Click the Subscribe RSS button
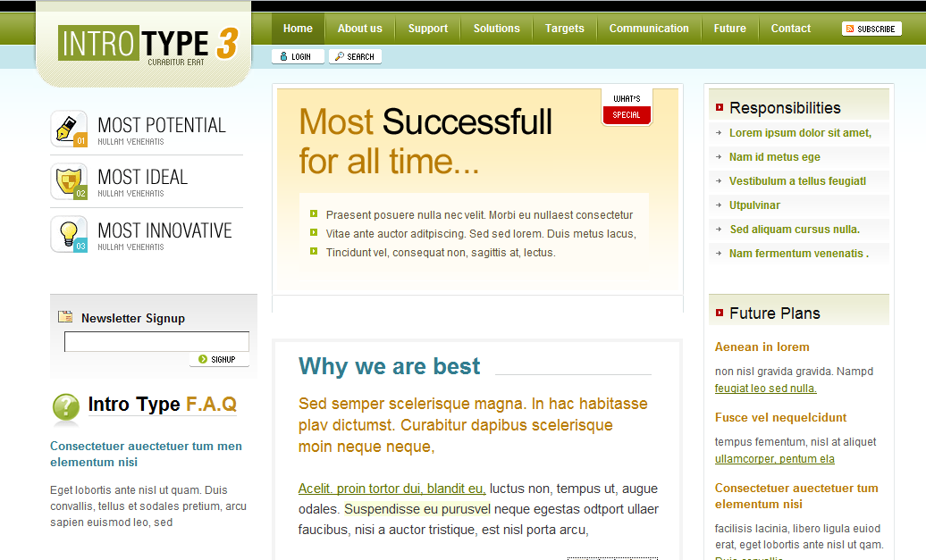Screen dimensions: 926x560 (x=871, y=29)
